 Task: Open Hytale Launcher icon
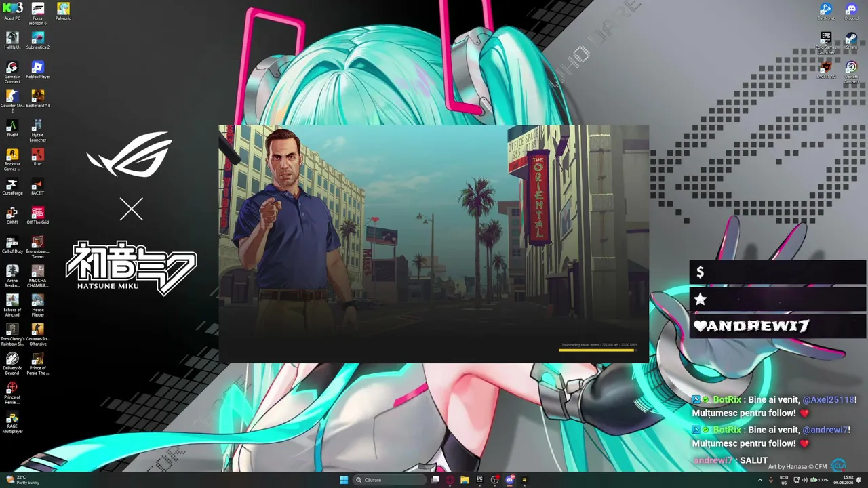click(38, 130)
